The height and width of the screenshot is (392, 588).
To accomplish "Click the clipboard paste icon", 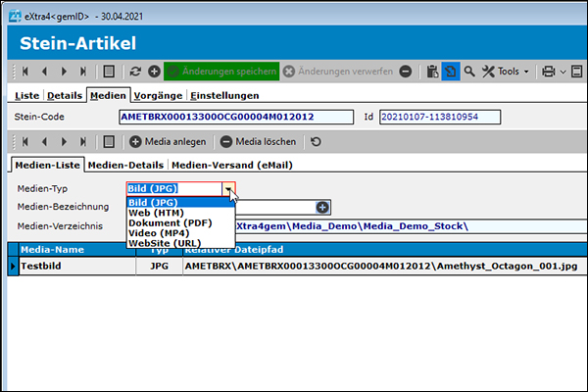I will (x=432, y=72).
